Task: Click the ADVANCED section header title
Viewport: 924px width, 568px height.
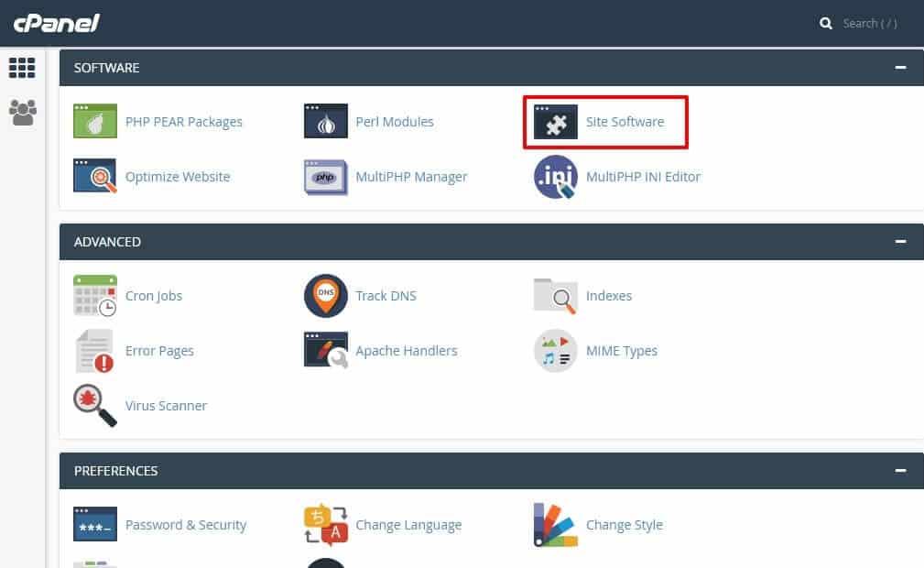Action: (107, 242)
